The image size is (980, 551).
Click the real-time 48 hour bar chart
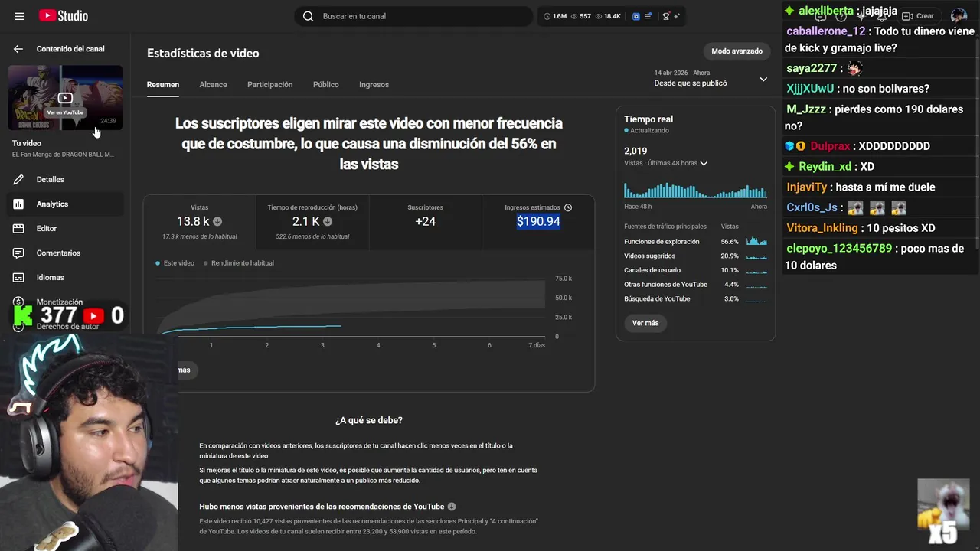click(x=695, y=190)
